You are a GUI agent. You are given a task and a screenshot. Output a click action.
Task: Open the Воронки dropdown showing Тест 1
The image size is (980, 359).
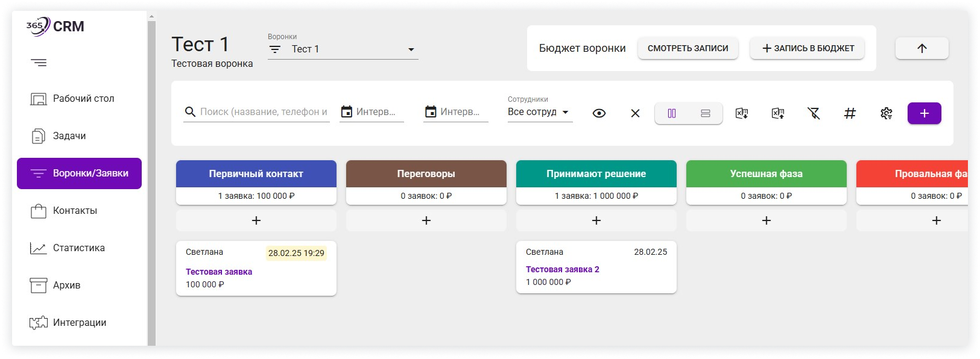coord(343,49)
